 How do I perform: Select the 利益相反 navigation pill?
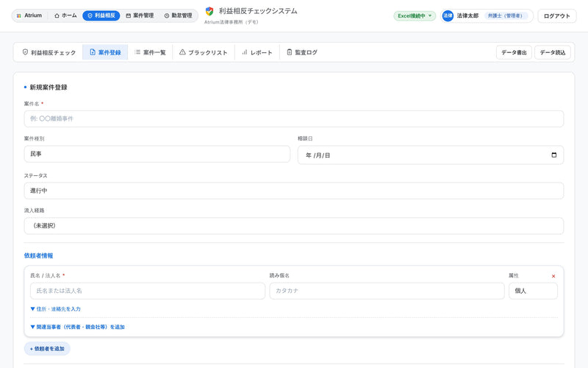pos(101,15)
